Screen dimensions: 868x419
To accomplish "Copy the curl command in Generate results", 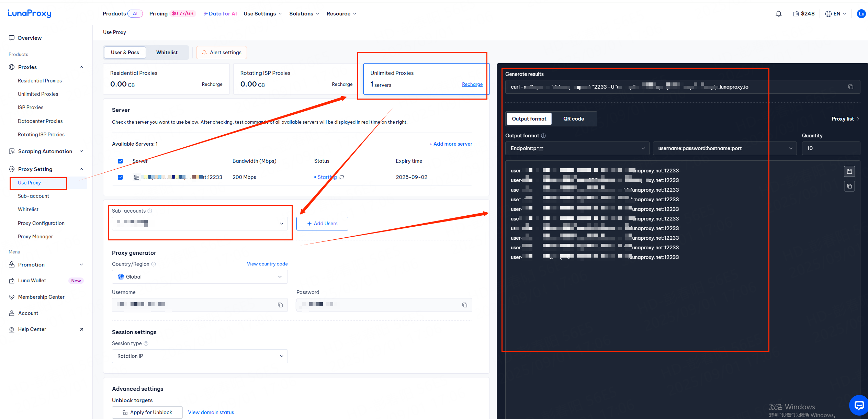I will pos(850,87).
